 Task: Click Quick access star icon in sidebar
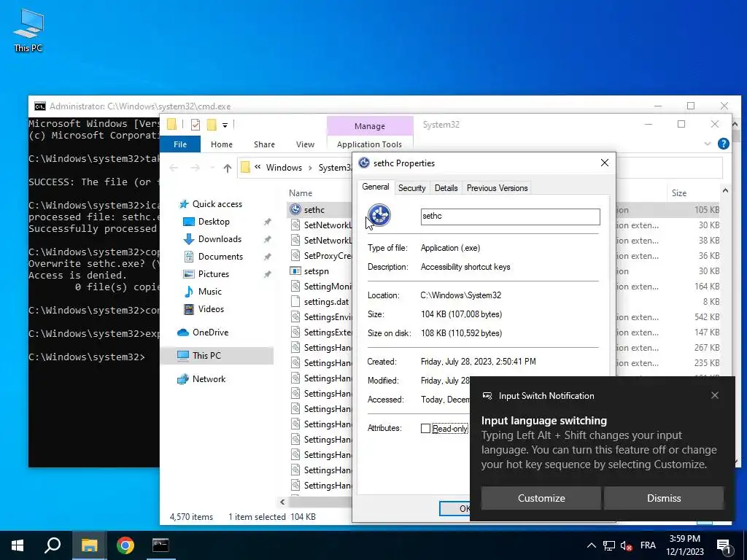183,204
